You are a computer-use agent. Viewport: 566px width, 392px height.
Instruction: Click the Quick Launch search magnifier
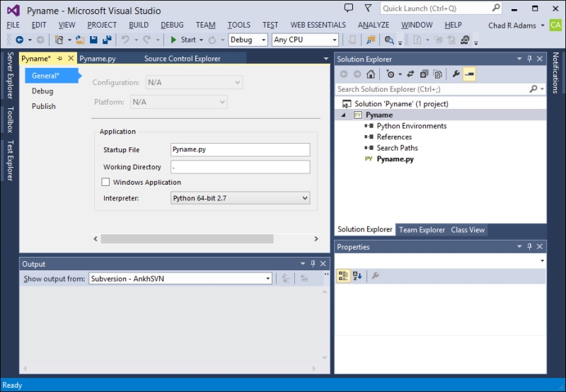click(497, 8)
